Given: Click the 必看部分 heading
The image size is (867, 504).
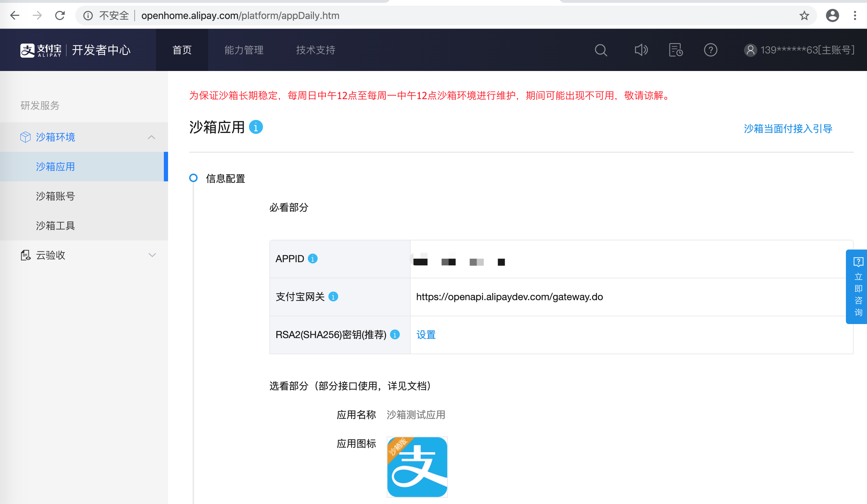Looking at the screenshot, I should click(289, 207).
